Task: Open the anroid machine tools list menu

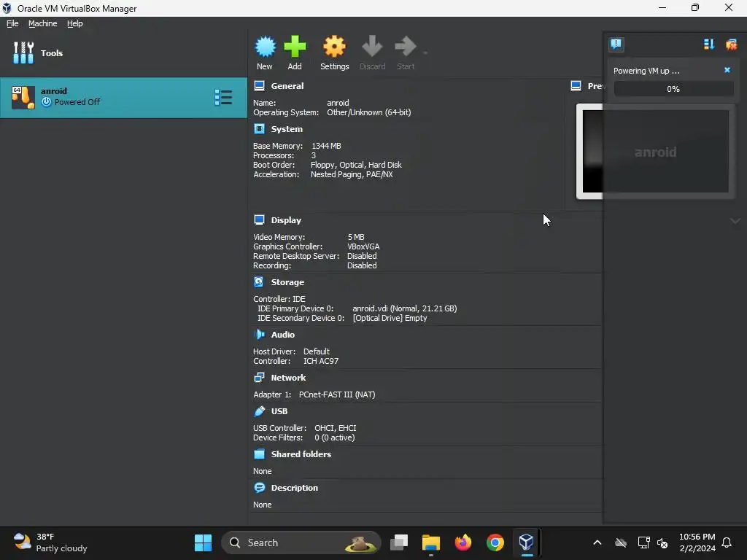Action: point(223,98)
